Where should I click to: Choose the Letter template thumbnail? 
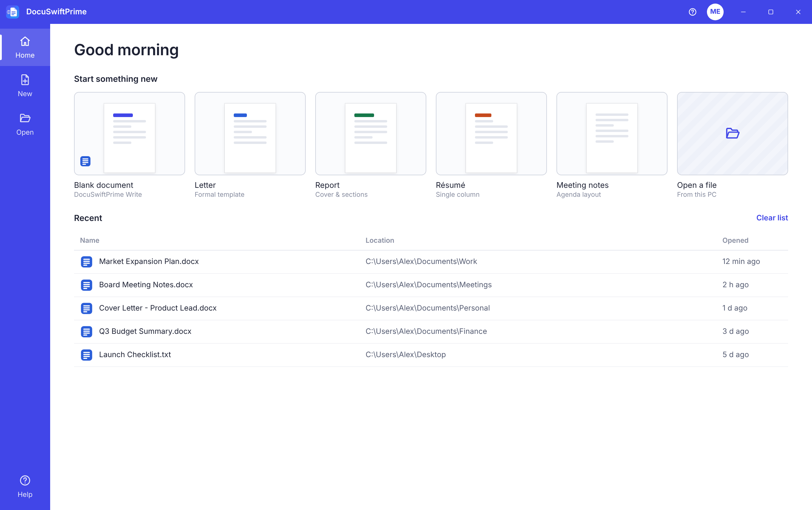(250, 133)
